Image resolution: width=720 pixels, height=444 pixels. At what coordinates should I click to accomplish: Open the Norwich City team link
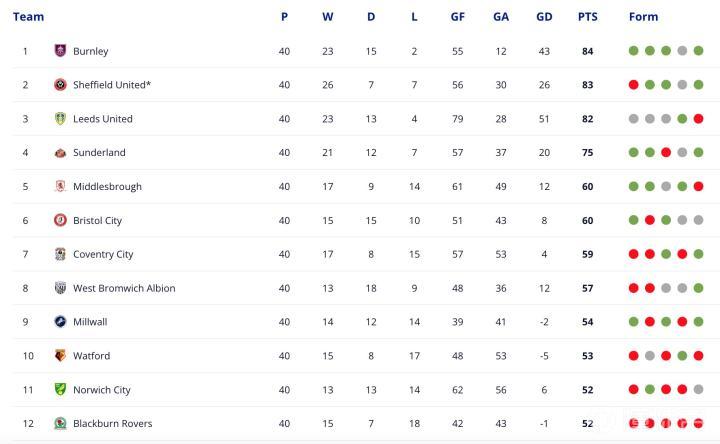(101, 390)
